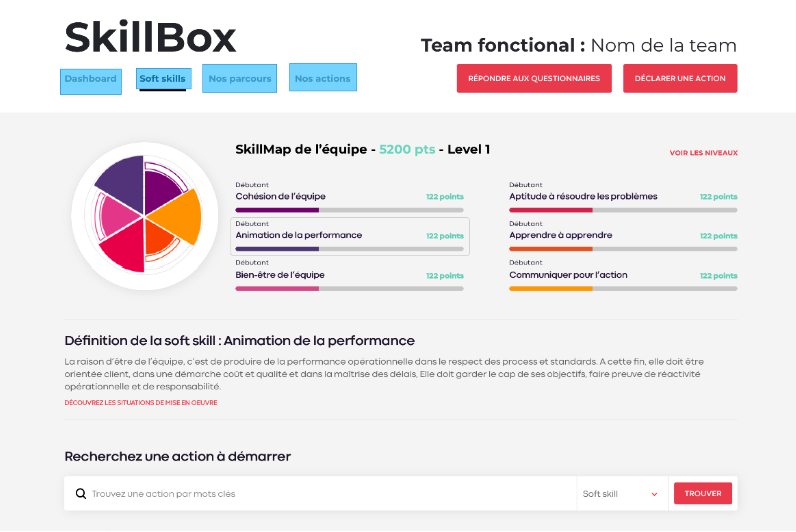The image size is (796, 532).
Task: Open the Dashboard tab
Action: 91,79
